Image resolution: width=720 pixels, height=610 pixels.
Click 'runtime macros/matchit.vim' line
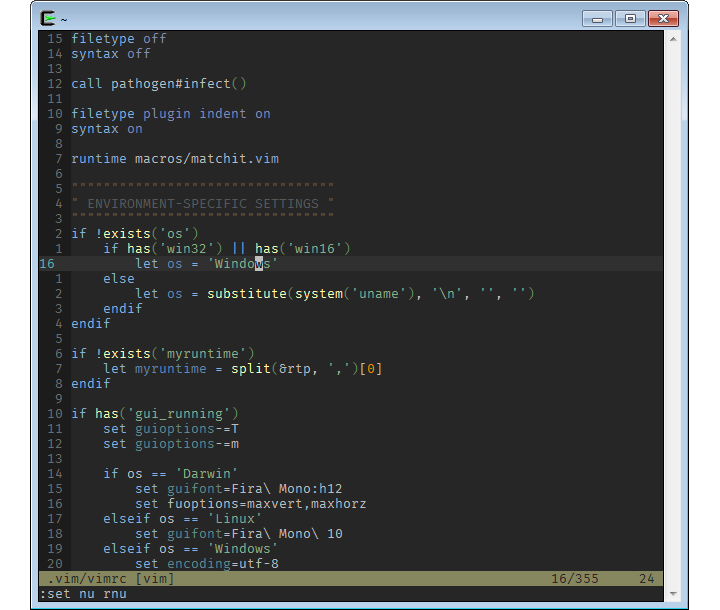(x=175, y=158)
